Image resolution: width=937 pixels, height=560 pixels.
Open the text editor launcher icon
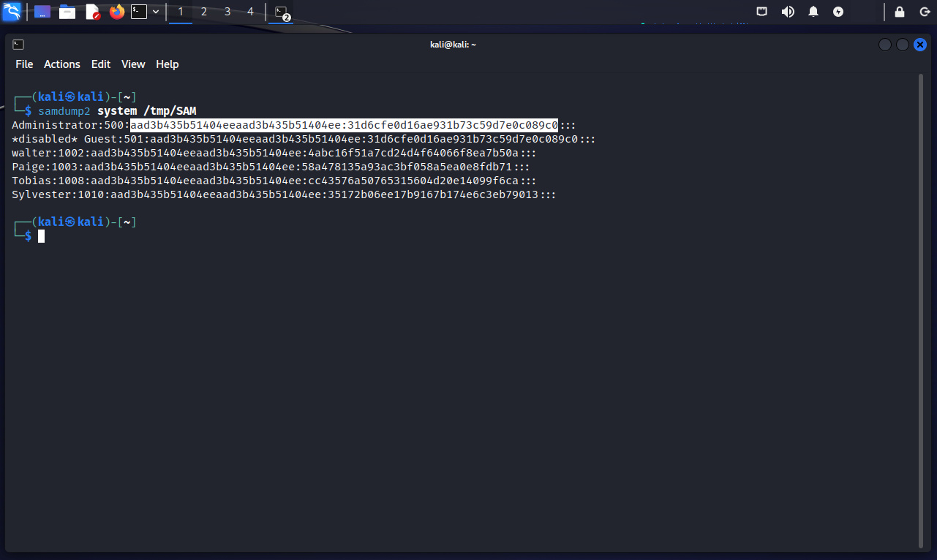pyautogui.click(x=92, y=12)
